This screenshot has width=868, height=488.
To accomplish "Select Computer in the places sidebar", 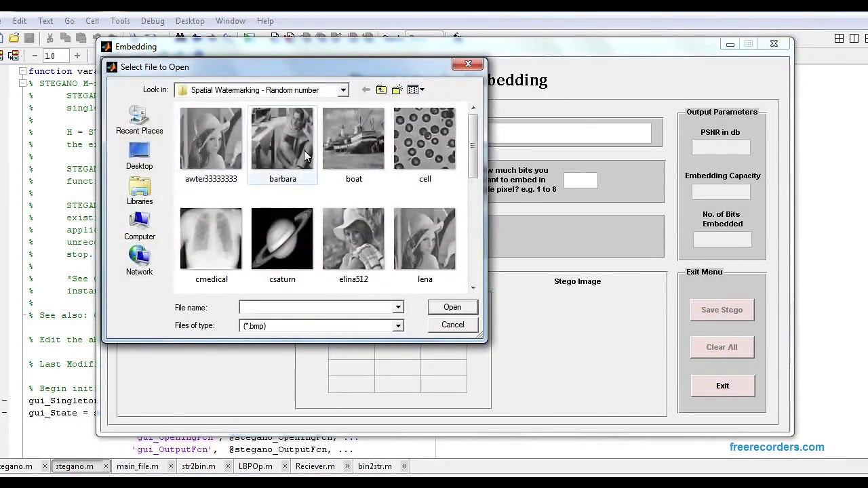I will [x=139, y=226].
